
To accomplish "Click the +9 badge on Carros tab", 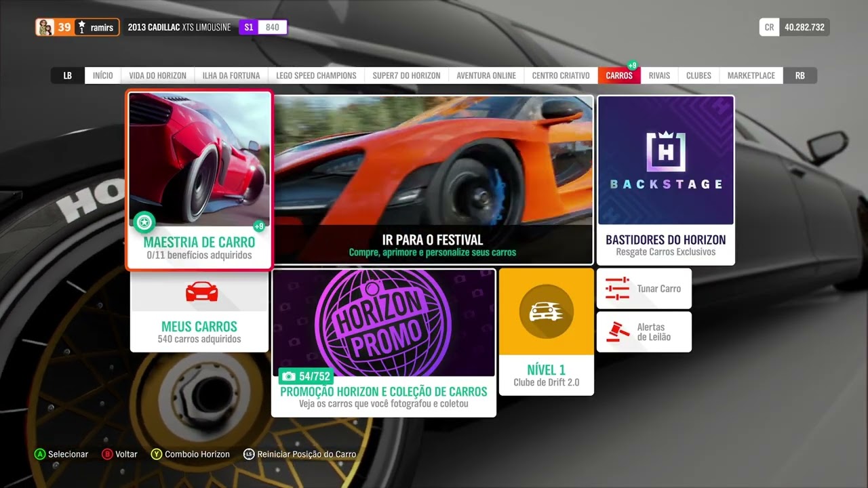I will point(632,66).
